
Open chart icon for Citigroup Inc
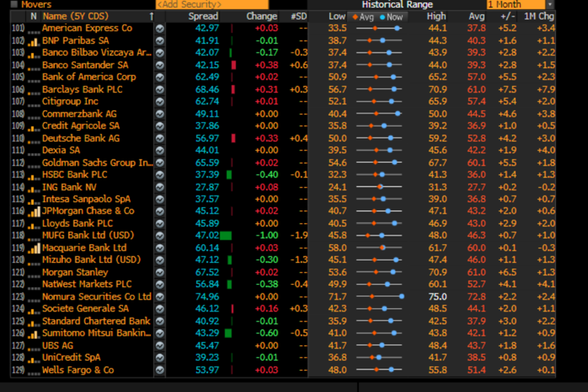[x=160, y=102]
